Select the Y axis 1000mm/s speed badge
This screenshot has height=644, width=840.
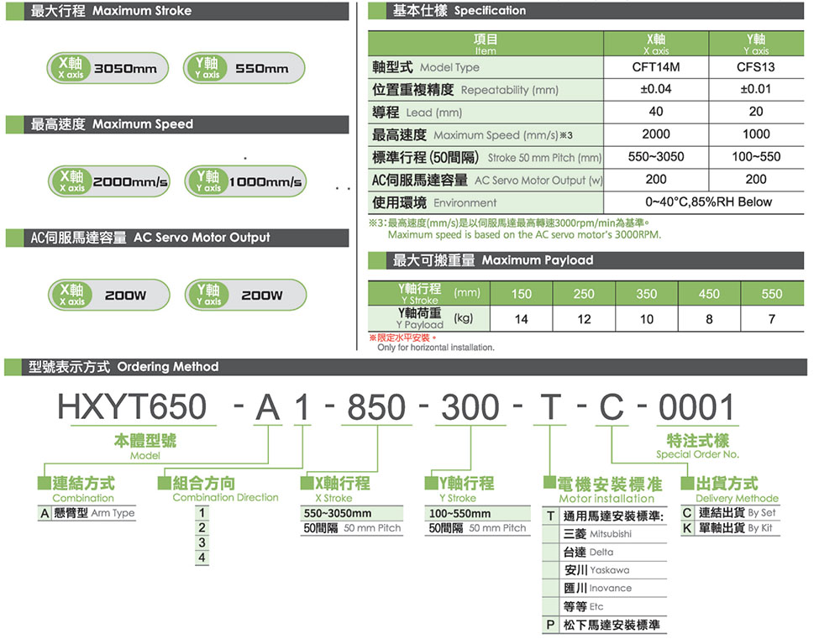[245, 181]
